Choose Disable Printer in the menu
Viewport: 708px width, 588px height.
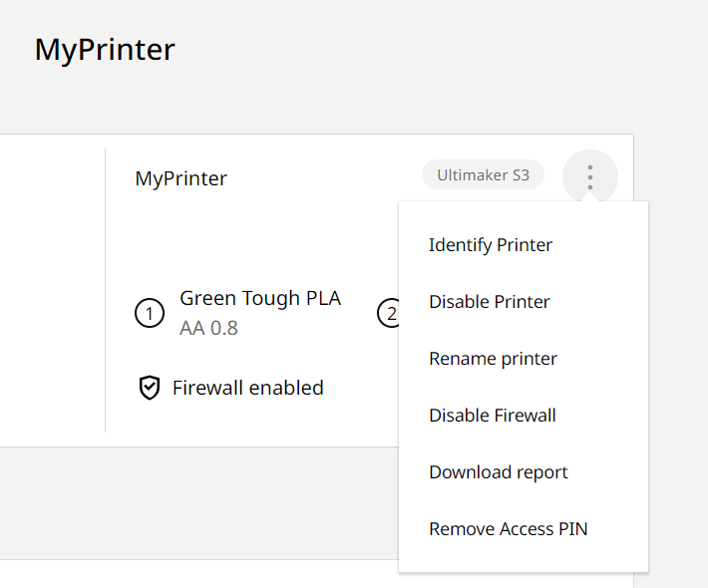coord(490,302)
